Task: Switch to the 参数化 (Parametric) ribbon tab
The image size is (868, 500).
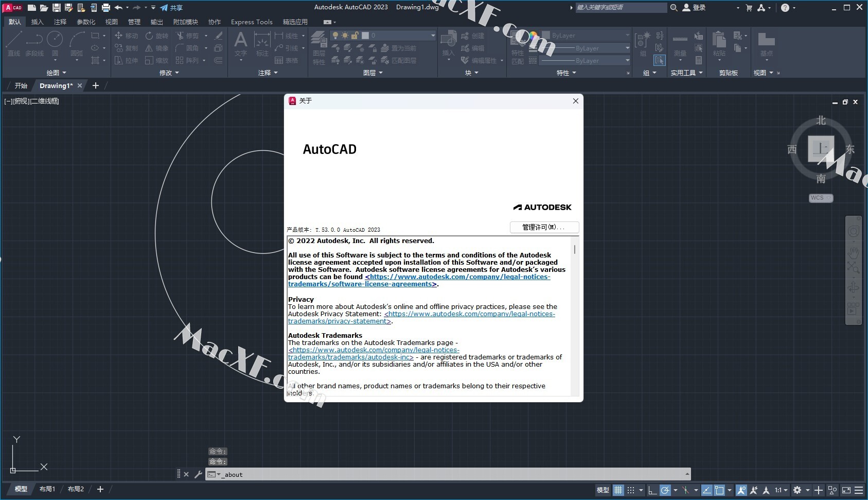Action: [86, 22]
